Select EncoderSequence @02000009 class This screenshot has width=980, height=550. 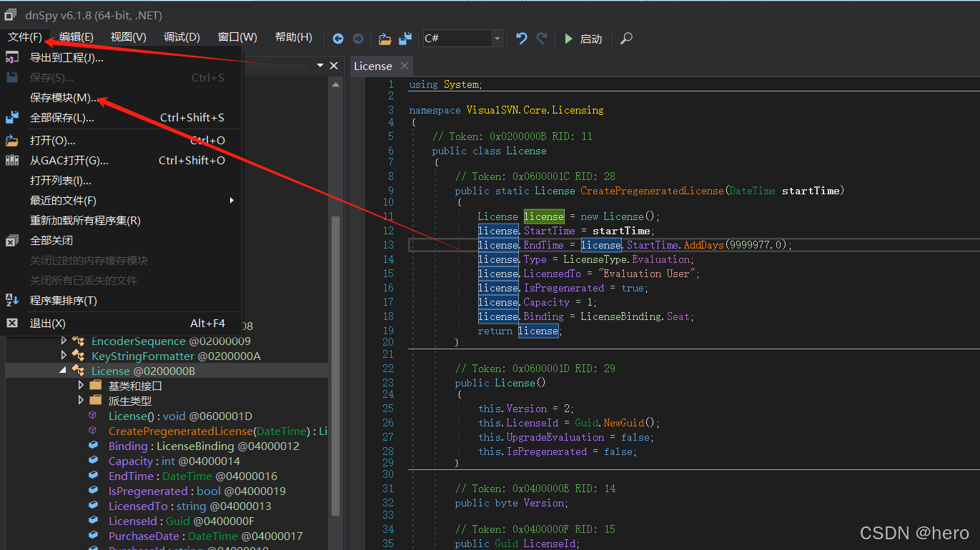(x=171, y=341)
